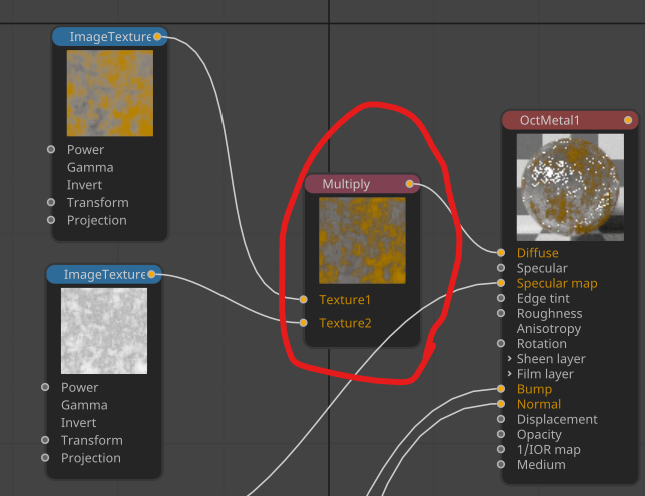Click the Bump input port
This screenshot has height=496, width=645.
(501, 389)
